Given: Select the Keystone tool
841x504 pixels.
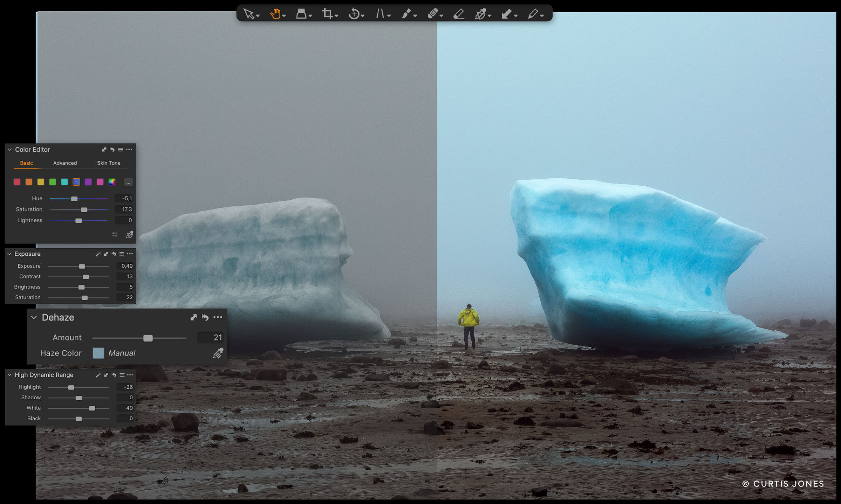Looking at the screenshot, I should coord(380,14).
